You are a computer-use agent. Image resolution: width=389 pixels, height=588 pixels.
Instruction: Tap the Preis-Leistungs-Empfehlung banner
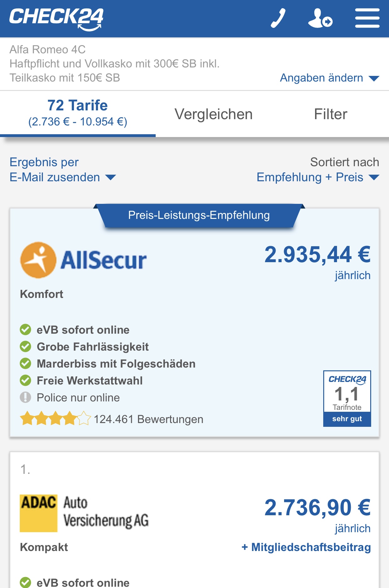point(199,215)
